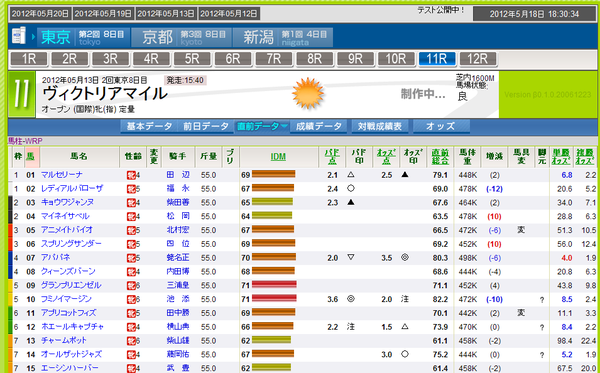Sort by 単勝オッズ column header
This screenshot has width=600, height=373.
pyautogui.click(x=561, y=157)
